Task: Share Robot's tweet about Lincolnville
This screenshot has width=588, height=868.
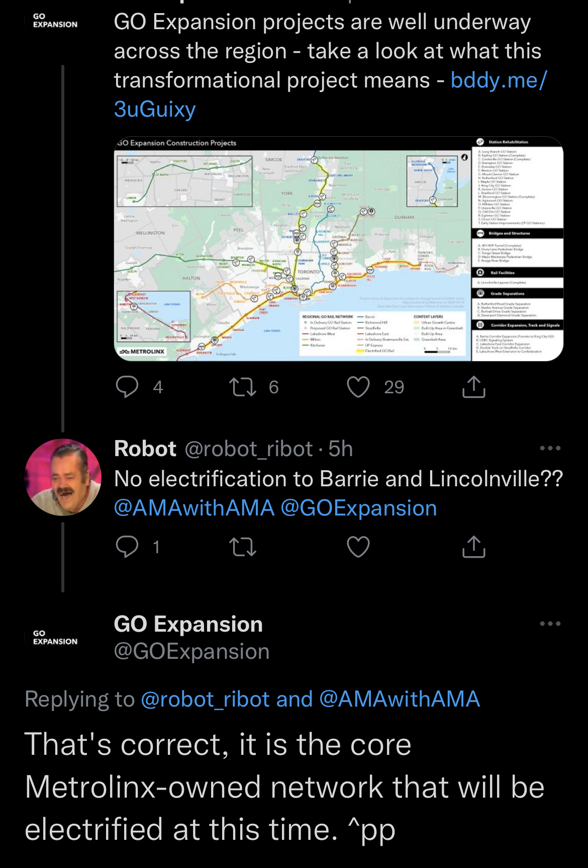Action: (x=473, y=547)
